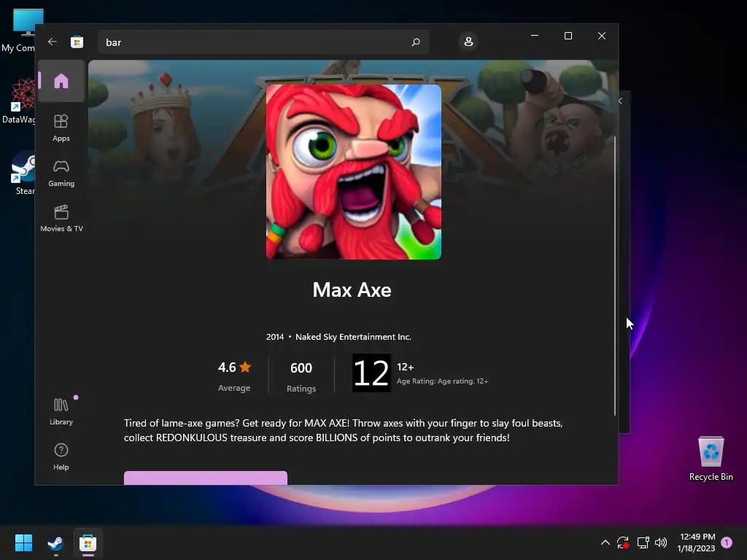Open the Help section

(61, 456)
